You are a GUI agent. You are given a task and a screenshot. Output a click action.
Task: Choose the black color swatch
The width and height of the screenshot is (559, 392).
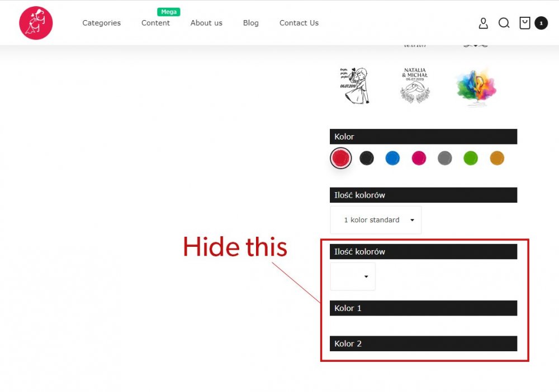coord(367,158)
